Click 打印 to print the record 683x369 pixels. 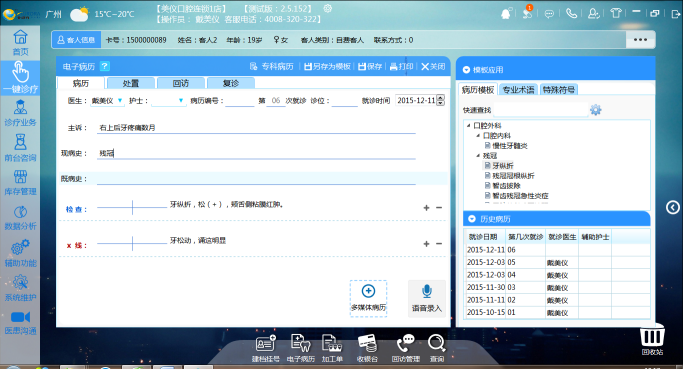pyautogui.click(x=401, y=66)
